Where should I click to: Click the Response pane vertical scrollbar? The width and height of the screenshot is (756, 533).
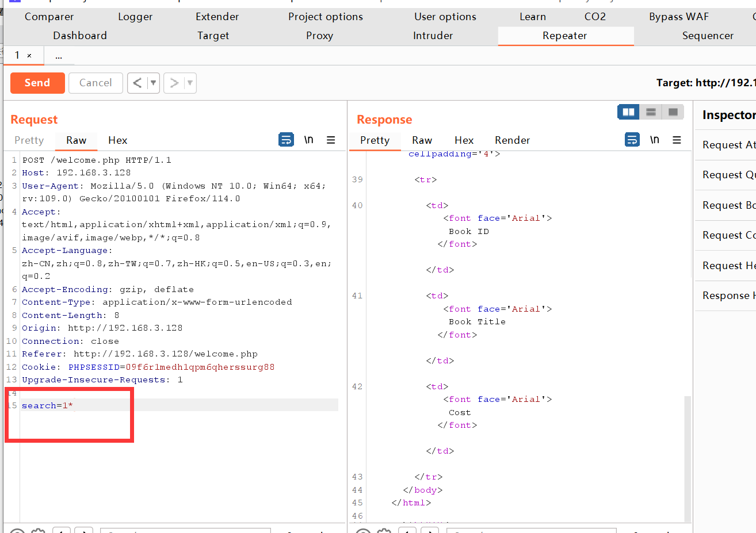click(688, 458)
